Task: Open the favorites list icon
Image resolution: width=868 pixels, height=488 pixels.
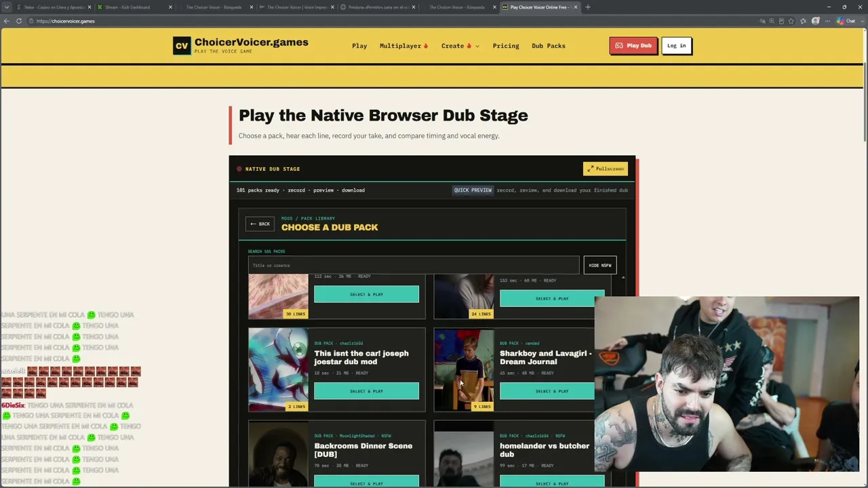Action: (x=803, y=21)
